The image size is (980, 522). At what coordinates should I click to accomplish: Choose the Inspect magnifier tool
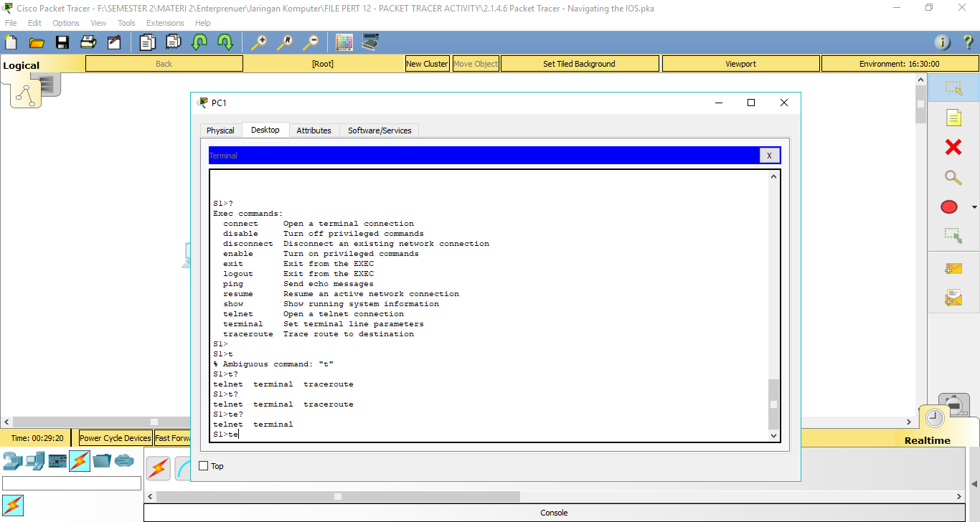click(x=953, y=177)
